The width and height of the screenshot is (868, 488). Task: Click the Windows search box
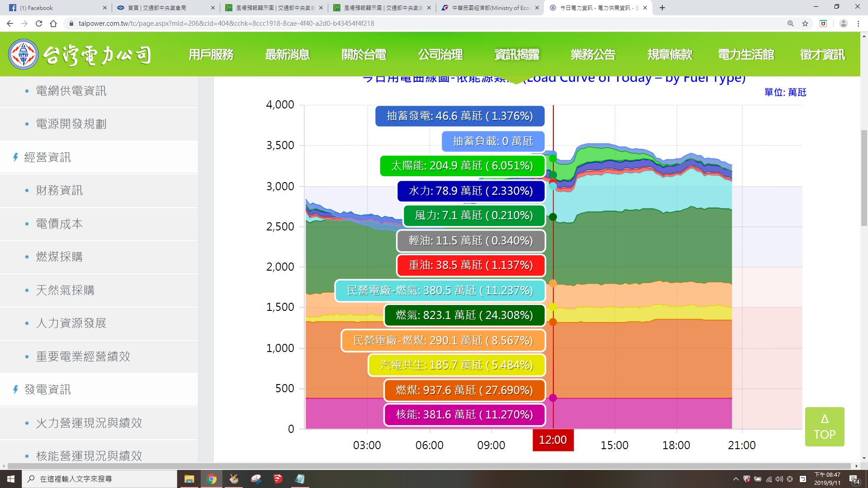click(x=99, y=479)
